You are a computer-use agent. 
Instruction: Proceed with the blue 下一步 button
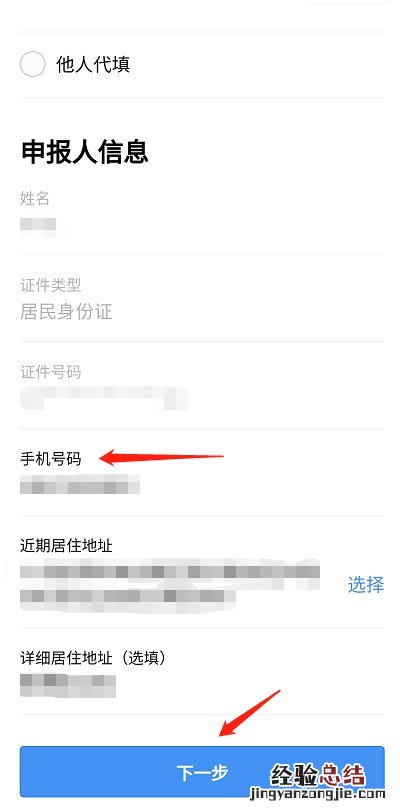click(202, 772)
